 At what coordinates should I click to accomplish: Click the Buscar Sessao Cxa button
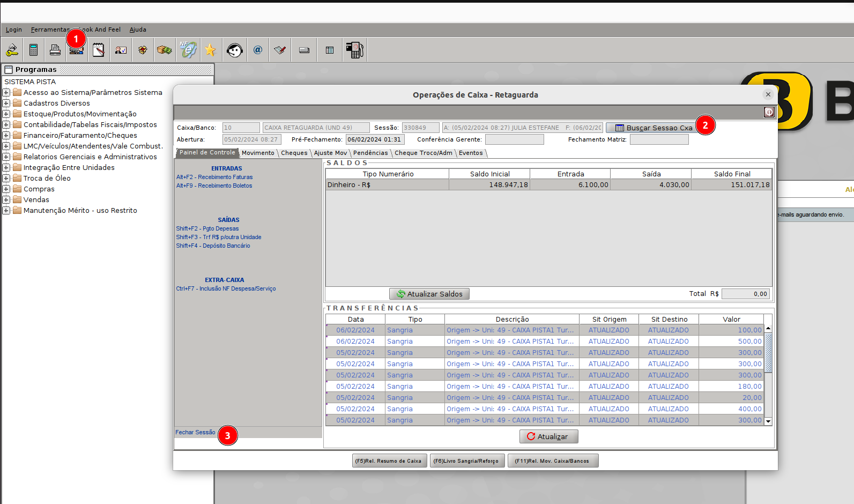pyautogui.click(x=654, y=128)
